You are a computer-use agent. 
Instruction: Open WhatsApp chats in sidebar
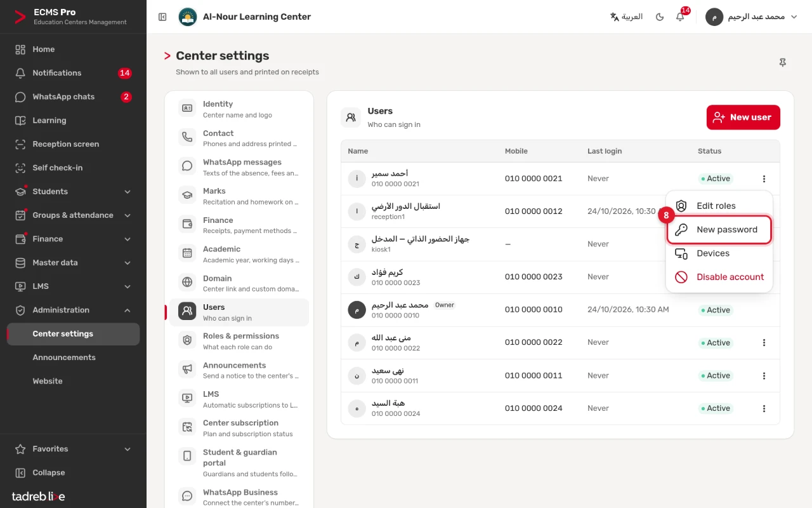(73, 97)
